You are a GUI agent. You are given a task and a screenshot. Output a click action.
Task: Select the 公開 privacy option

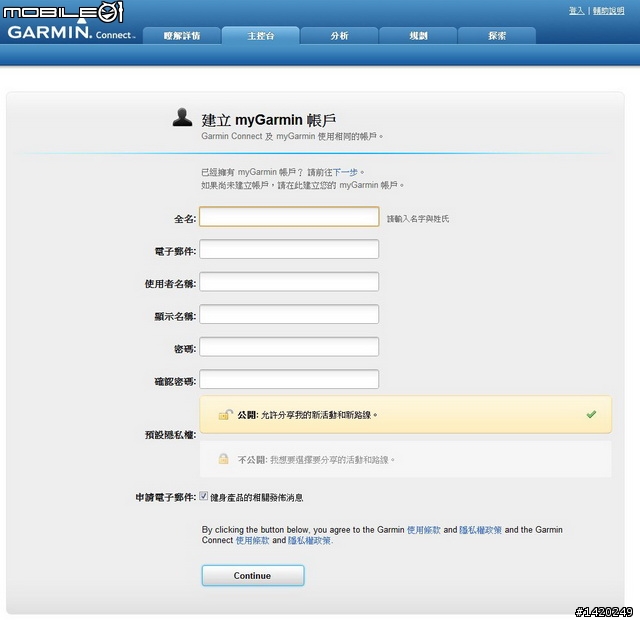tap(405, 414)
